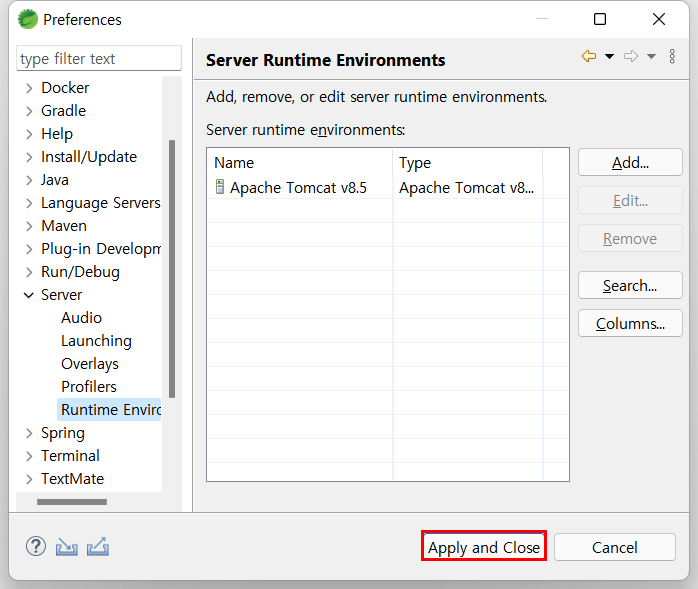
Task: Click the Edit... button
Action: pos(630,200)
